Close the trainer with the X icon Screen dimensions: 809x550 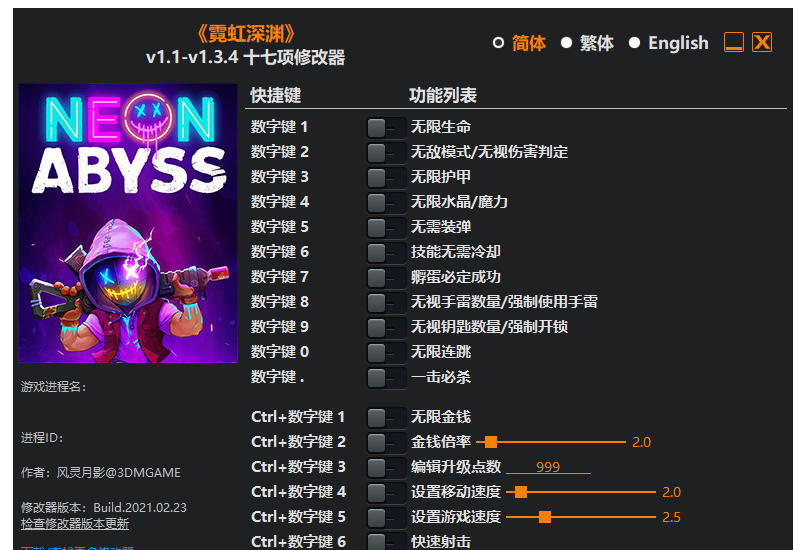[762, 42]
